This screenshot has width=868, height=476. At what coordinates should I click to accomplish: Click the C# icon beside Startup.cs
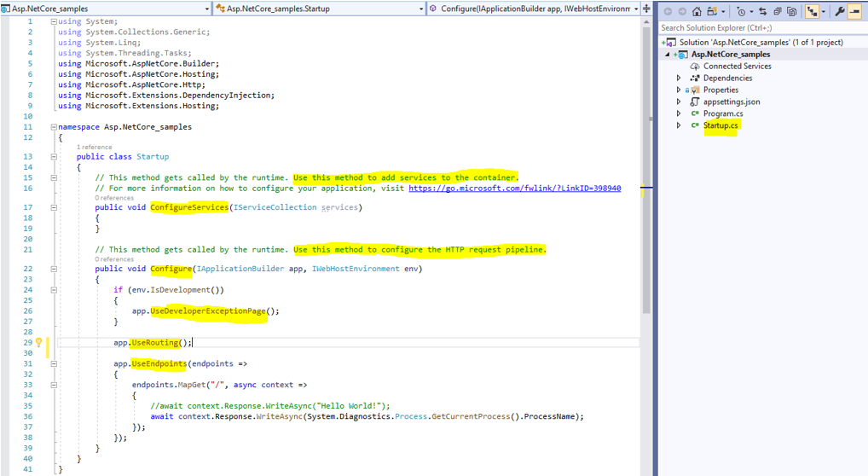[695, 125]
